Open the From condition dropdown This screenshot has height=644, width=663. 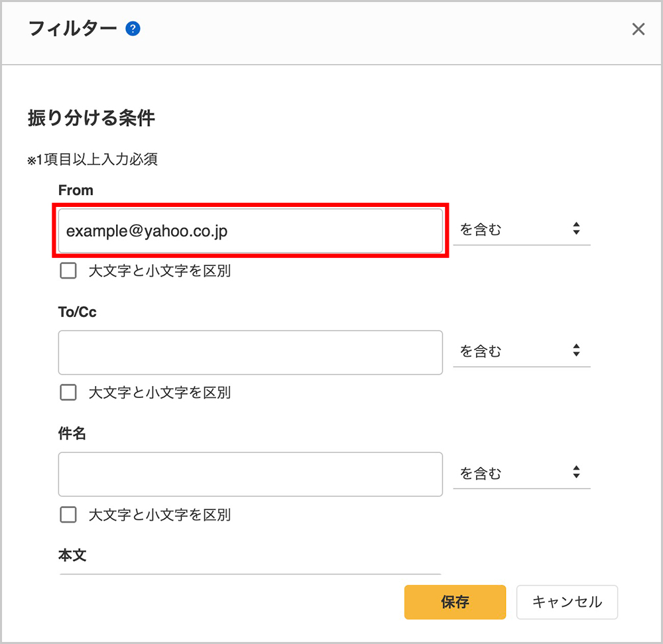(521, 229)
